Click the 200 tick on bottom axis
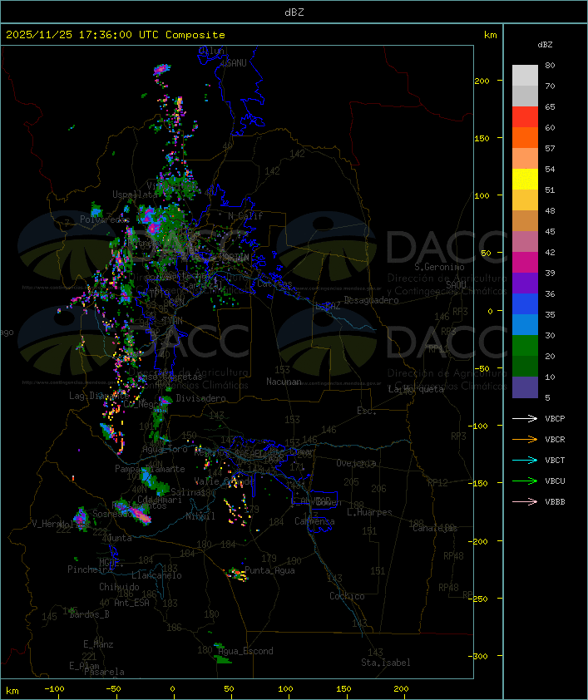588x700 pixels. tap(401, 689)
